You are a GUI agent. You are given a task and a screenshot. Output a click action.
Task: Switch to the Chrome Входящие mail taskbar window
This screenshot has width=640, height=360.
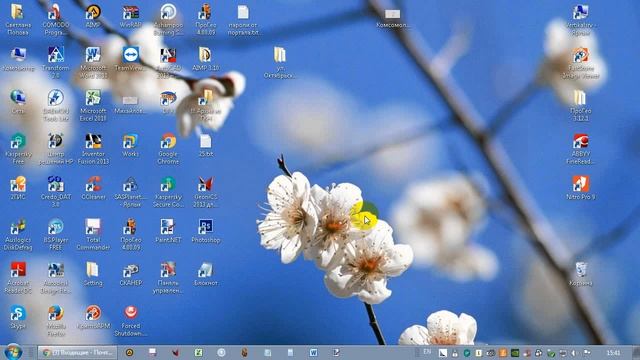click(78, 352)
